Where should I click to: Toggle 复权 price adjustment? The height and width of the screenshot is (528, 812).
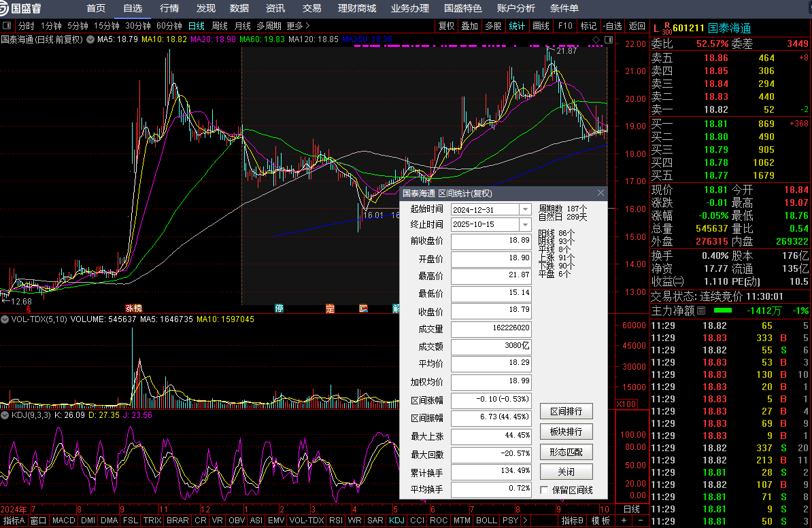click(x=446, y=26)
